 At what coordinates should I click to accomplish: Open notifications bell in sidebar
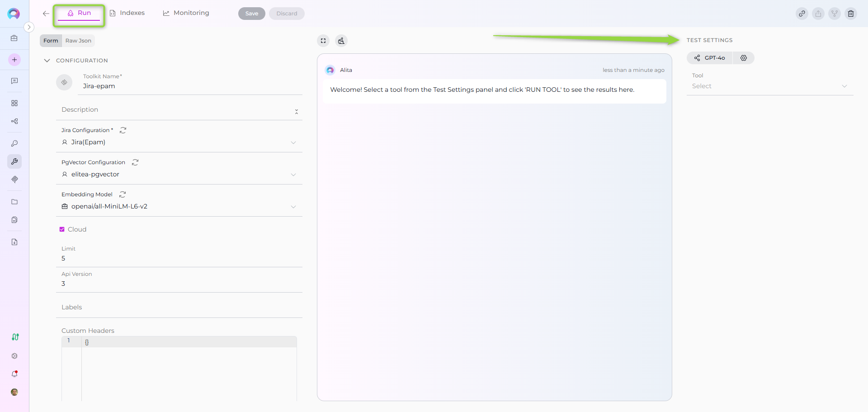(14, 374)
